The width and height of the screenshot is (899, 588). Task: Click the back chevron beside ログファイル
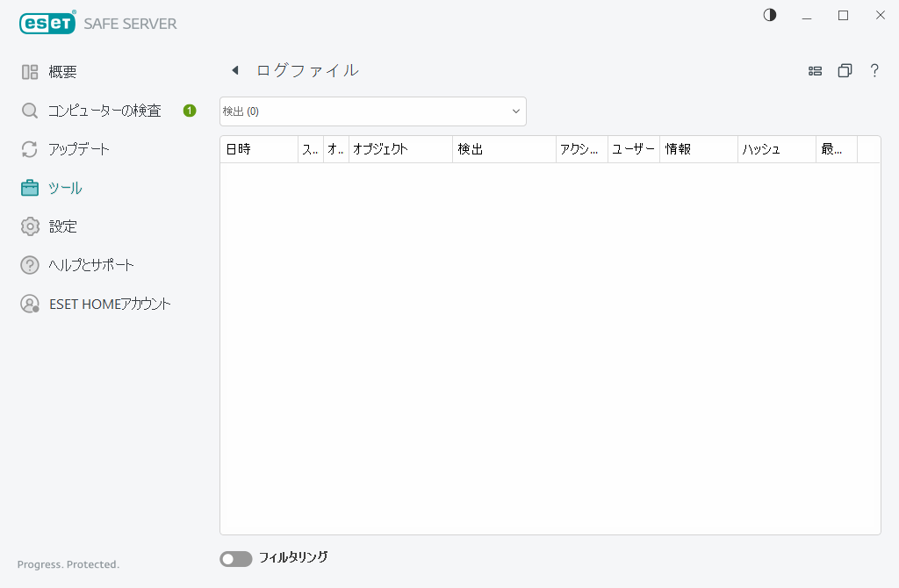pyautogui.click(x=234, y=70)
